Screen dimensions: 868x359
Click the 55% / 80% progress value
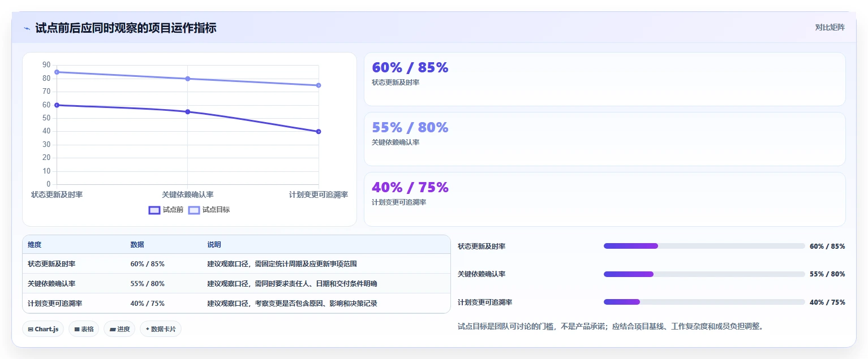coord(827,274)
